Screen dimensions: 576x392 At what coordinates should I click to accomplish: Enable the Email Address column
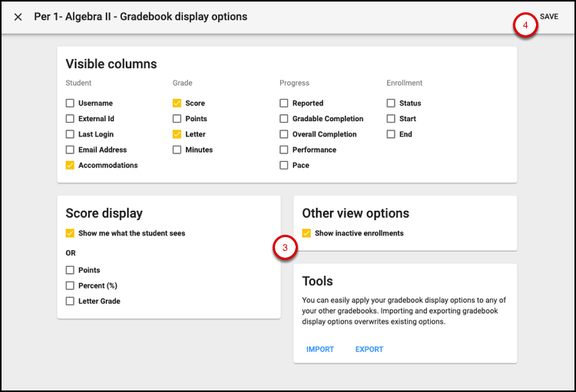[x=70, y=150]
